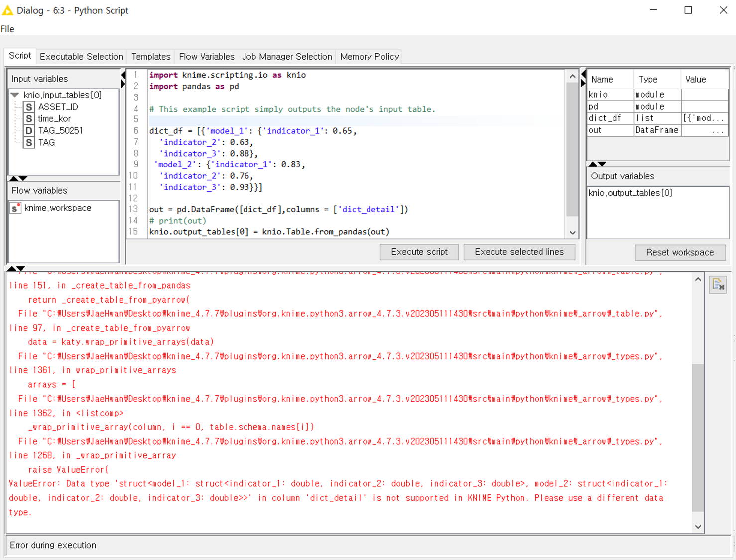Select knio.output_tables[0] in Output variables
Viewport: 736px width, 560px height.
[630, 193]
